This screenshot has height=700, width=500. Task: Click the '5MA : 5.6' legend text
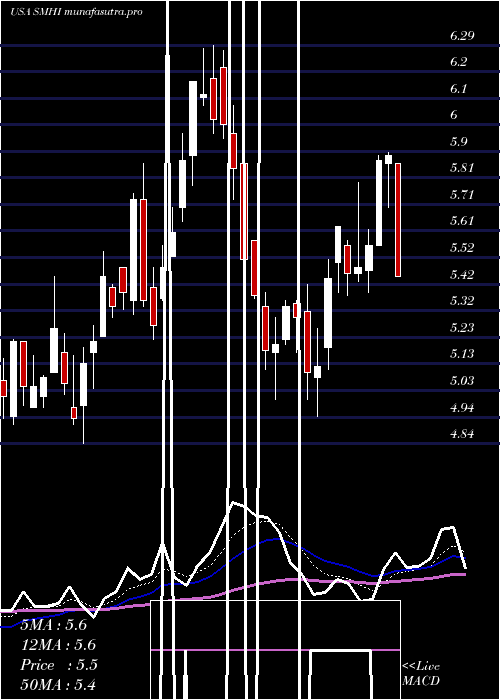(x=54, y=625)
